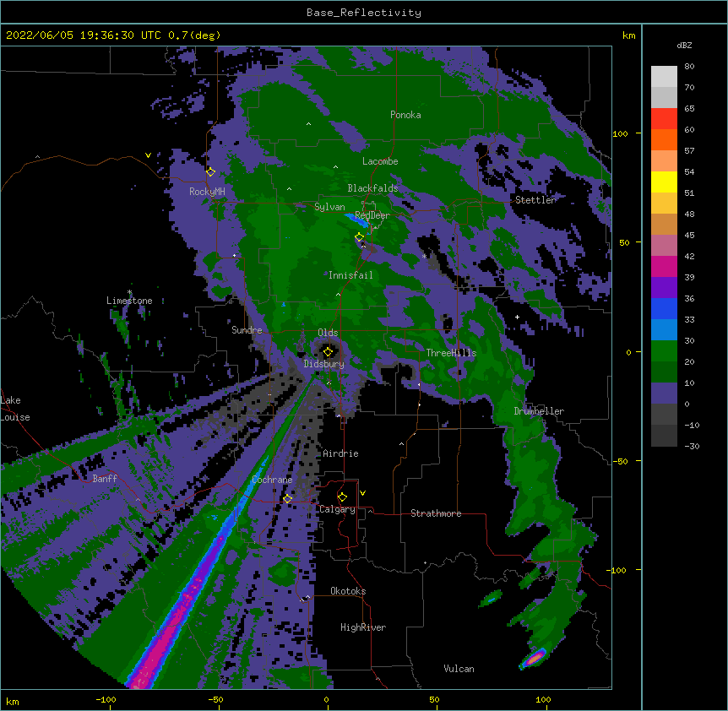
Task: Click the Sylvan label
Action: click(x=329, y=207)
